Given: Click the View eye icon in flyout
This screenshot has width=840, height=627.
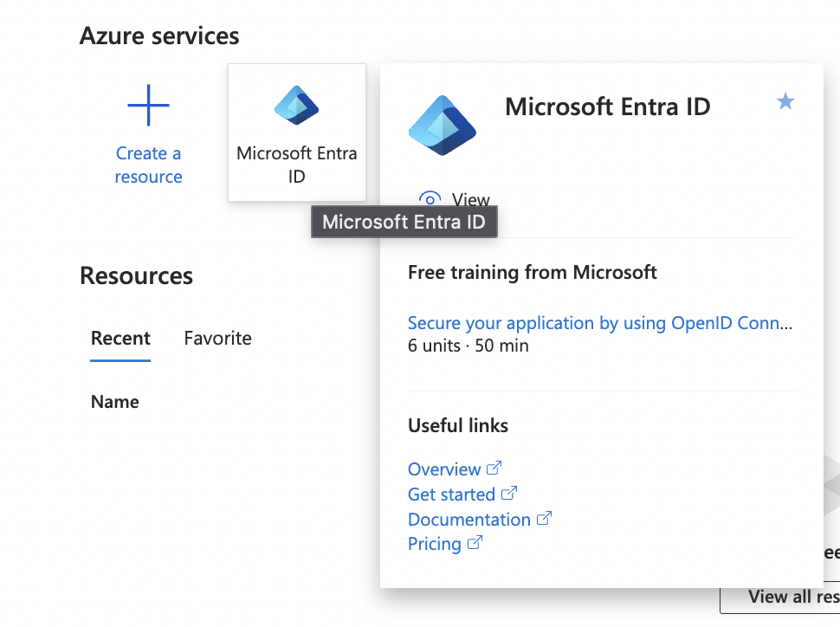Looking at the screenshot, I should [x=430, y=198].
